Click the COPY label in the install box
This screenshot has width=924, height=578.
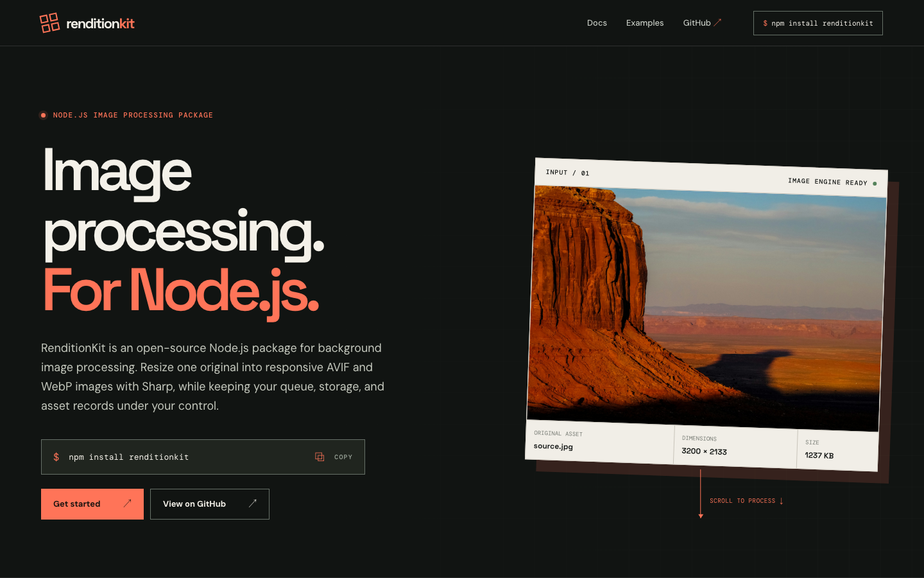pos(343,457)
